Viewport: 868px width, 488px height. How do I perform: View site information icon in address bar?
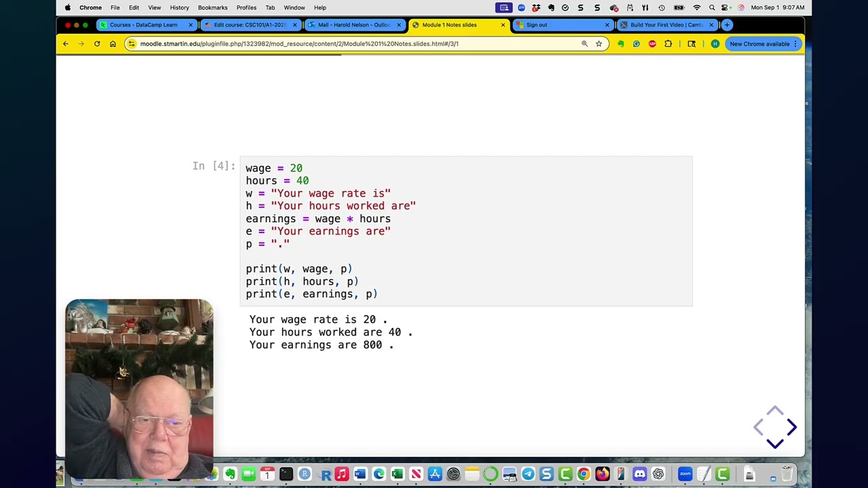(x=132, y=43)
